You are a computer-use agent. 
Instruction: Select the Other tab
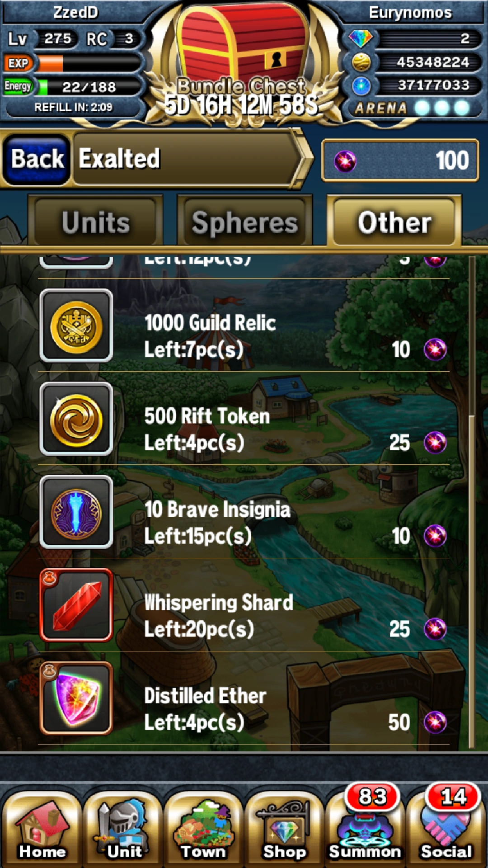tap(394, 222)
